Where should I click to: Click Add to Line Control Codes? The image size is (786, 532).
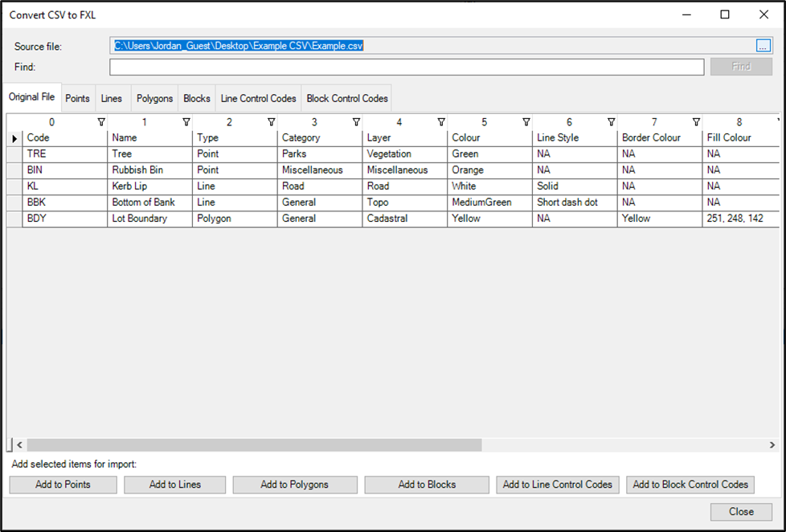pyautogui.click(x=557, y=485)
